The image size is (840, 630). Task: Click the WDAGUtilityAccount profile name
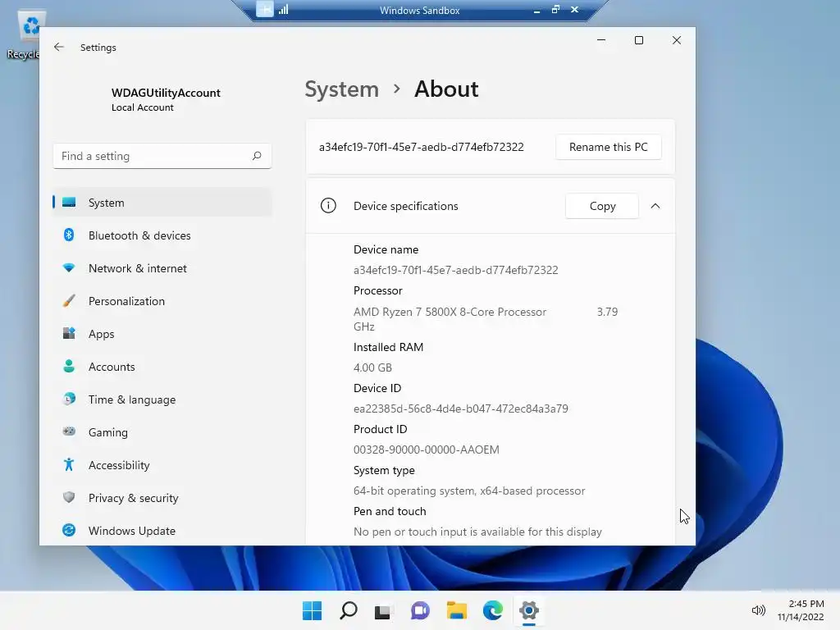(166, 93)
